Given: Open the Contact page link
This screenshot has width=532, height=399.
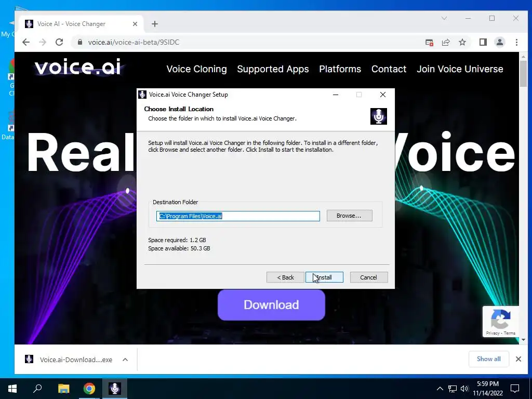Looking at the screenshot, I should (389, 69).
